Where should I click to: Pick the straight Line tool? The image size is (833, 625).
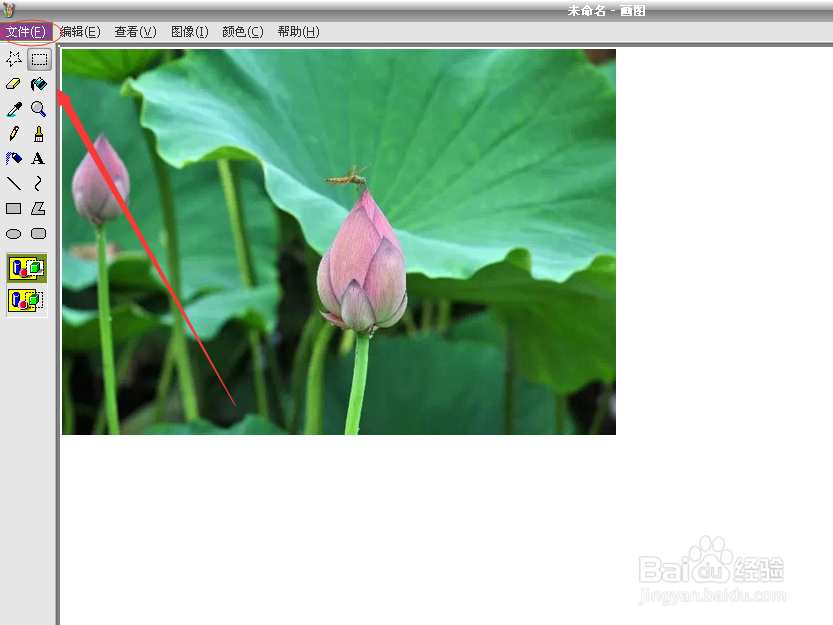coord(14,183)
